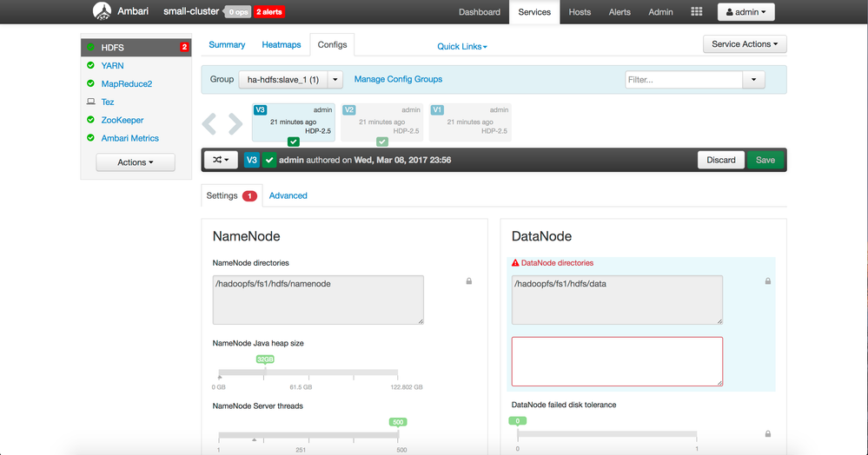The width and height of the screenshot is (868, 455).
Task: Switch to the Summary tab
Action: [x=227, y=45]
